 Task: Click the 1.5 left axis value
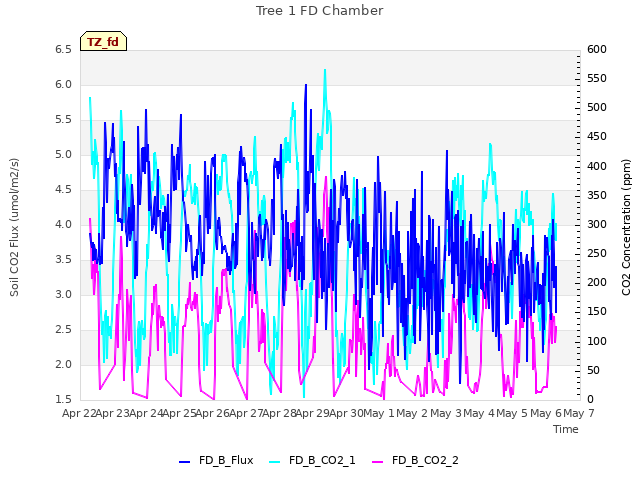(64, 399)
